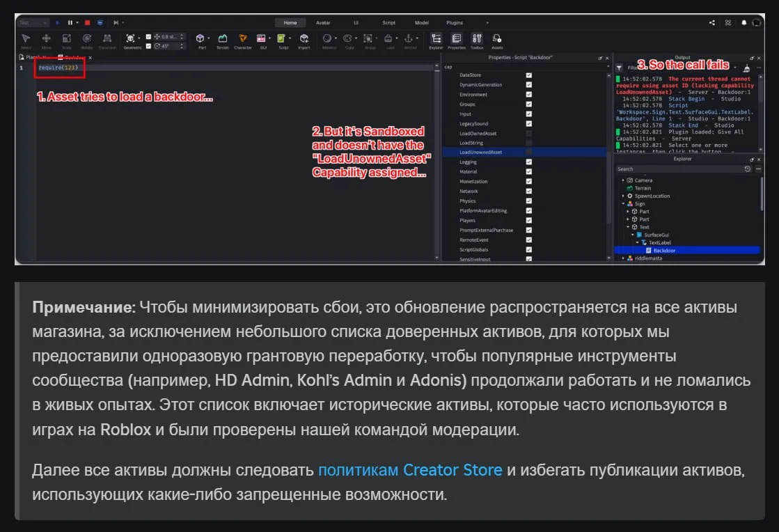The image size is (779, 532).
Task: Toggle the DynamicGeneration capability checkbox
Action: [528, 85]
